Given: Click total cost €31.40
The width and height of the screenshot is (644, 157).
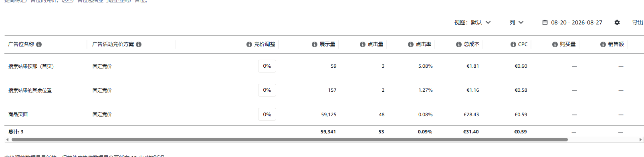Looking at the screenshot, I should (471, 132).
